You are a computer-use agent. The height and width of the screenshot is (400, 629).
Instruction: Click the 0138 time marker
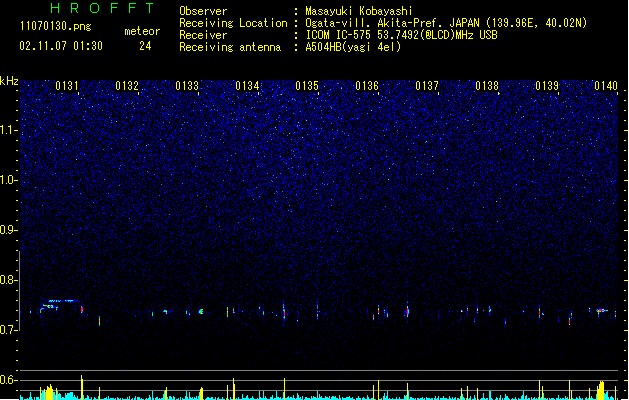[x=487, y=86]
